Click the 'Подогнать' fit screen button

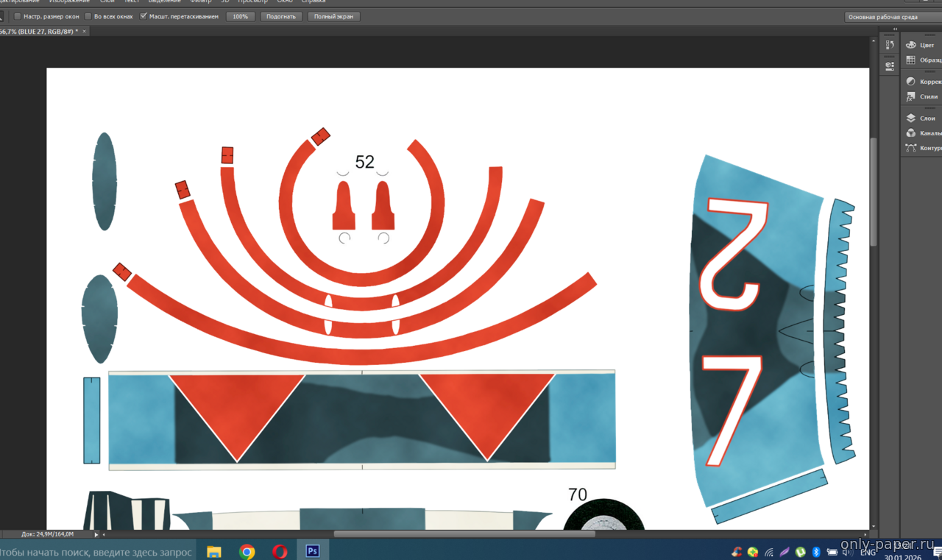click(281, 16)
